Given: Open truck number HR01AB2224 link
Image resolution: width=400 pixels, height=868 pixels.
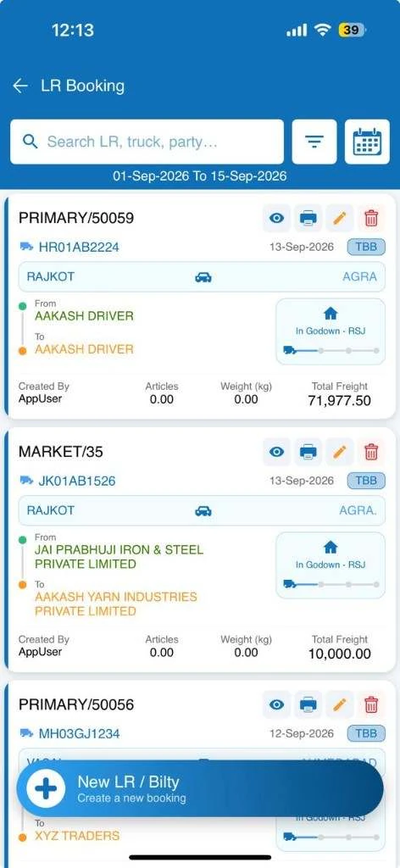Looking at the screenshot, I should (x=79, y=247).
